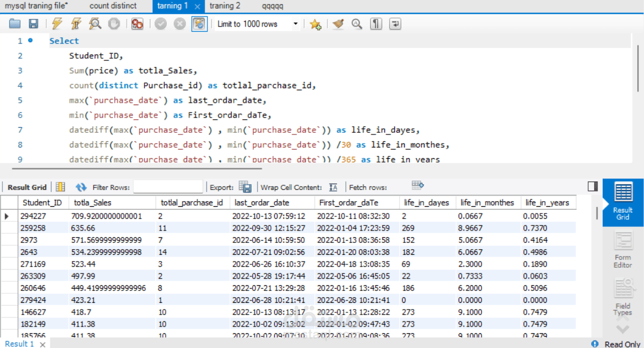This screenshot has height=348, width=644.
Task: Select cell Student_ID 279424
Action: click(x=43, y=300)
